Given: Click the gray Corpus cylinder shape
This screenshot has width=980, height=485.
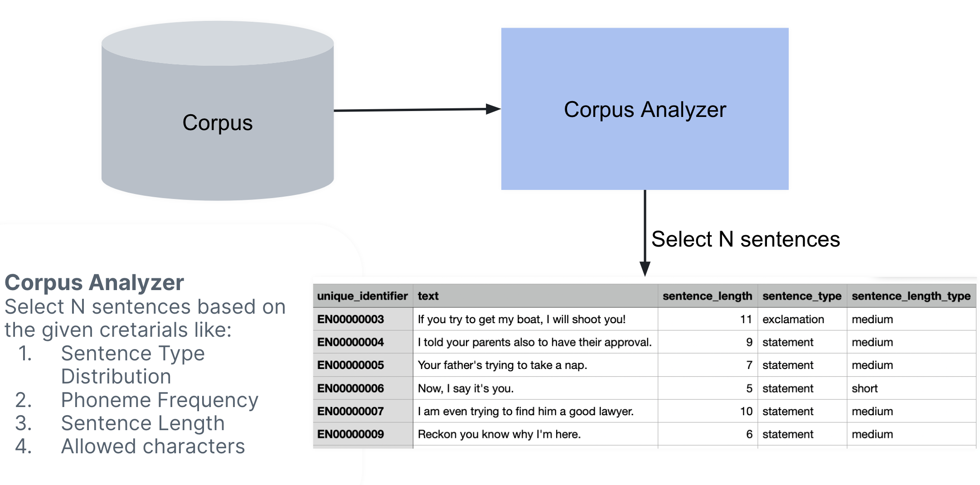Looking at the screenshot, I should [x=218, y=111].
